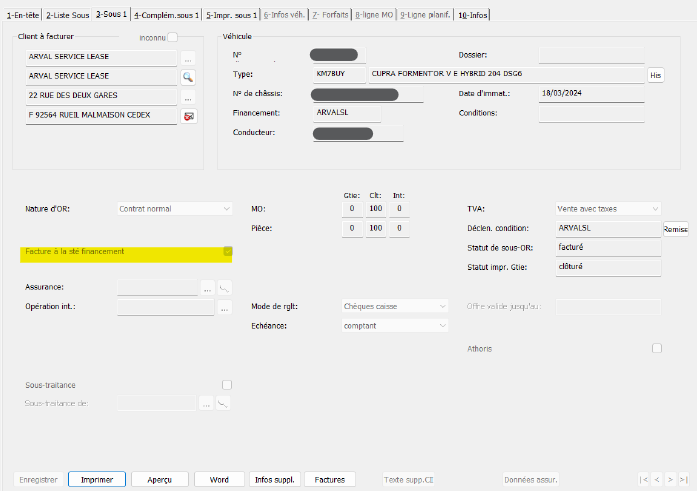Open the ellipsis lookup next to Assurance field
The image size is (697, 491).
[207, 288]
